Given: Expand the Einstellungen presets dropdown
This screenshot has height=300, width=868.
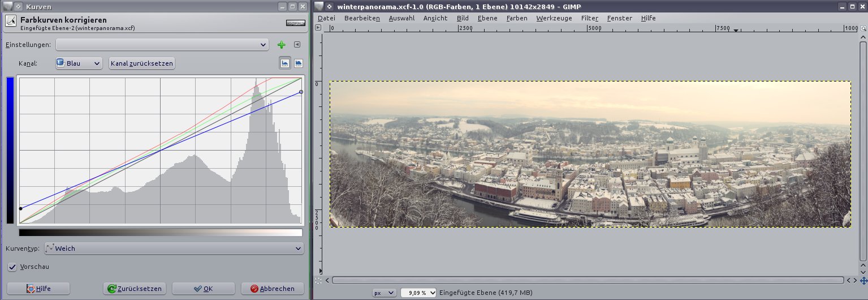Looking at the screenshot, I should point(162,45).
